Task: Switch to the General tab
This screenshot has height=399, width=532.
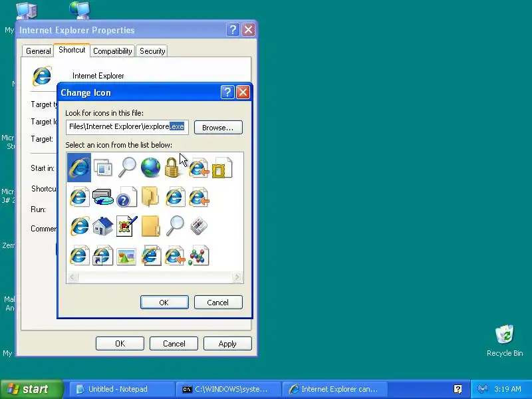Action: (x=39, y=51)
